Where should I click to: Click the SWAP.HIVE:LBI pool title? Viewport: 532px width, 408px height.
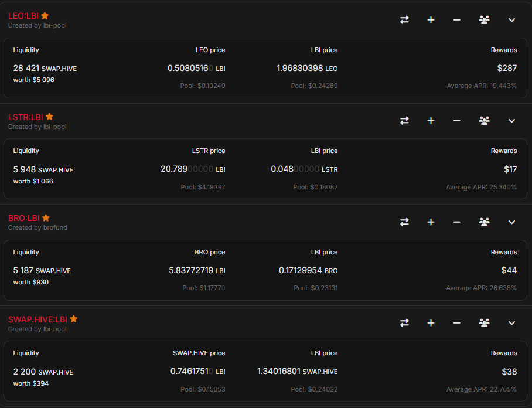coord(37,319)
